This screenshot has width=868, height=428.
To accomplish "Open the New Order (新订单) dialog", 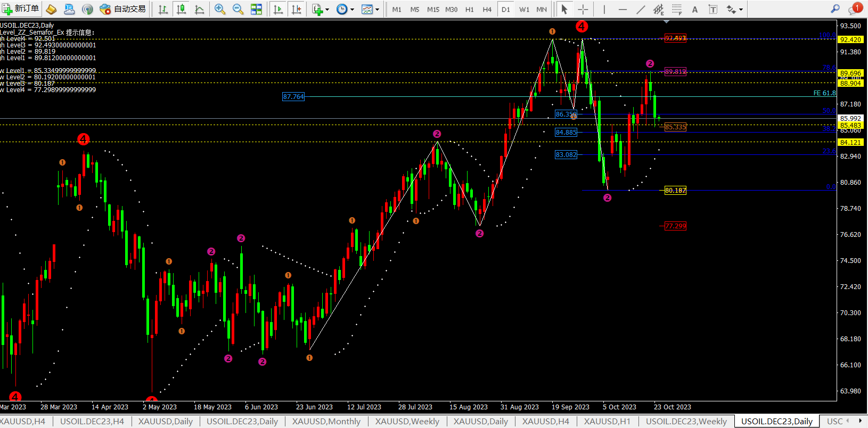I will click(x=21, y=9).
